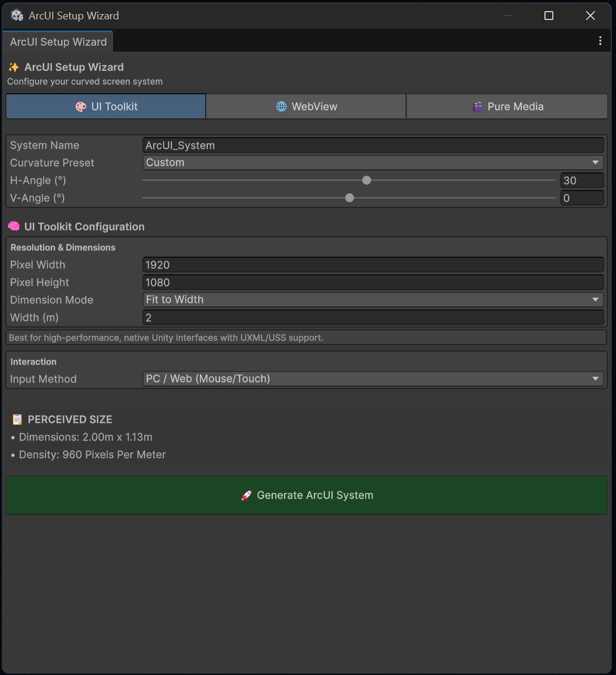Click the Pixel Width field showing 1920
Viewport: 616px width, 675px height.
click(x=373, y=265)
